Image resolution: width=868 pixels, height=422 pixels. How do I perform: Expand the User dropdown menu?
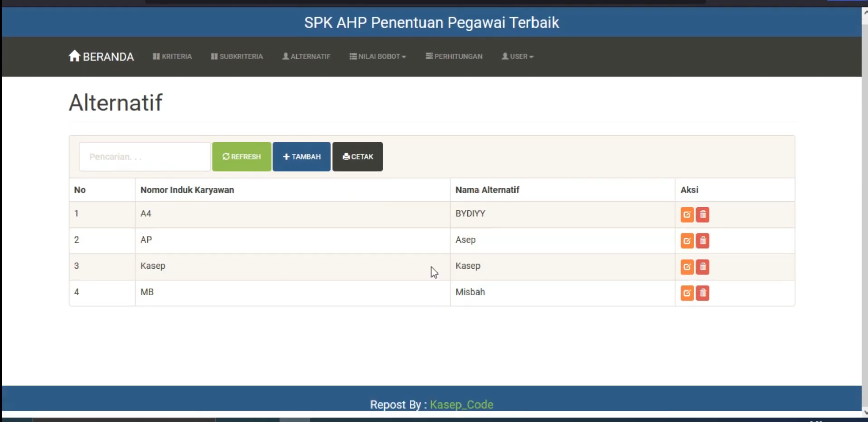pyautogui.click(x=517, y=56)
